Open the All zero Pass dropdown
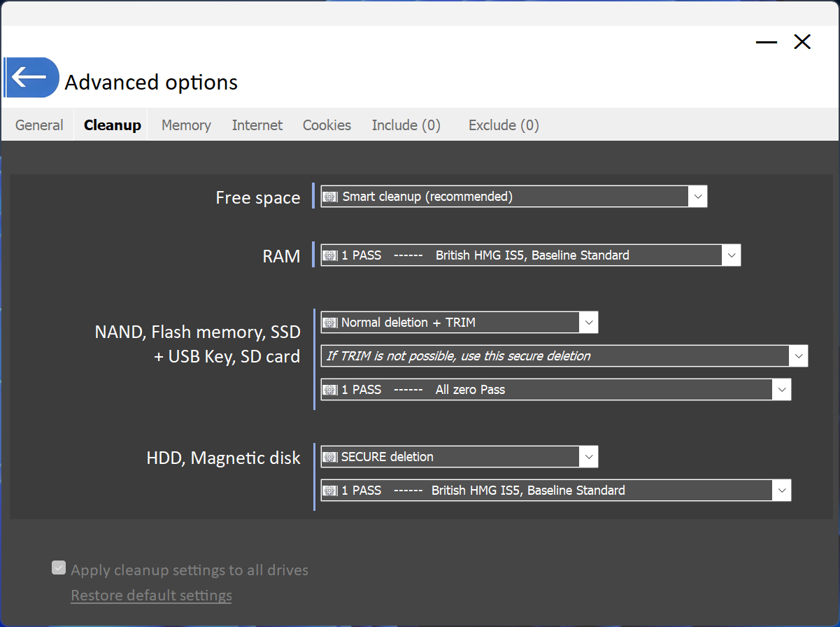 (556, 390)
